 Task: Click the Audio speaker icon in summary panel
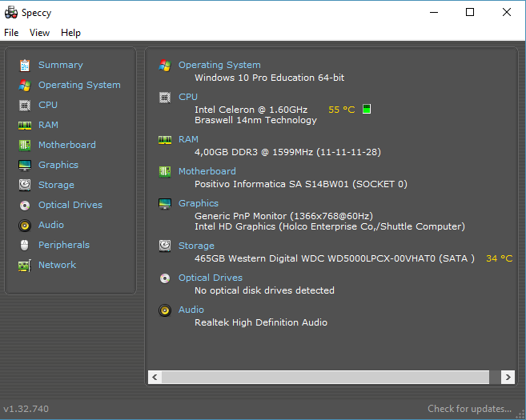(165, 310)
